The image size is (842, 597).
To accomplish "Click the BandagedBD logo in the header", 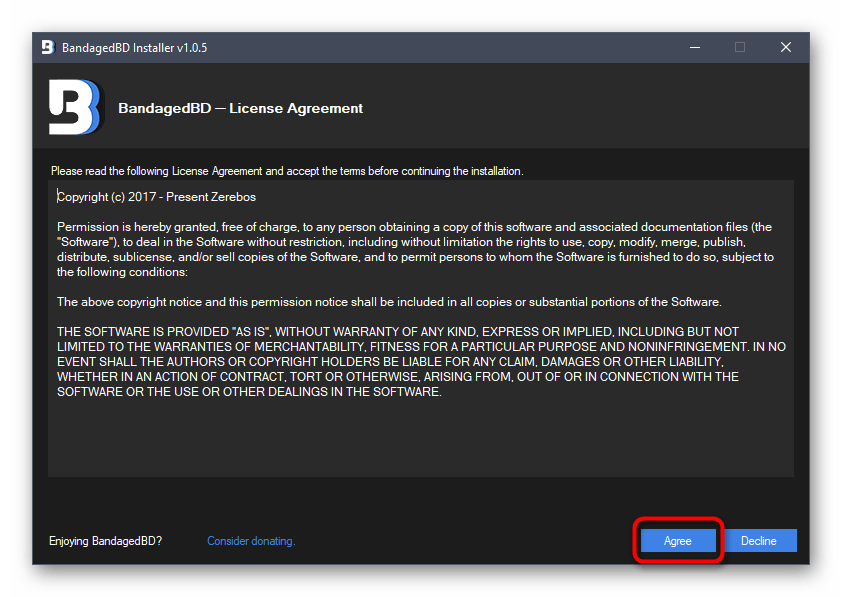I will [x=75, y=107].
